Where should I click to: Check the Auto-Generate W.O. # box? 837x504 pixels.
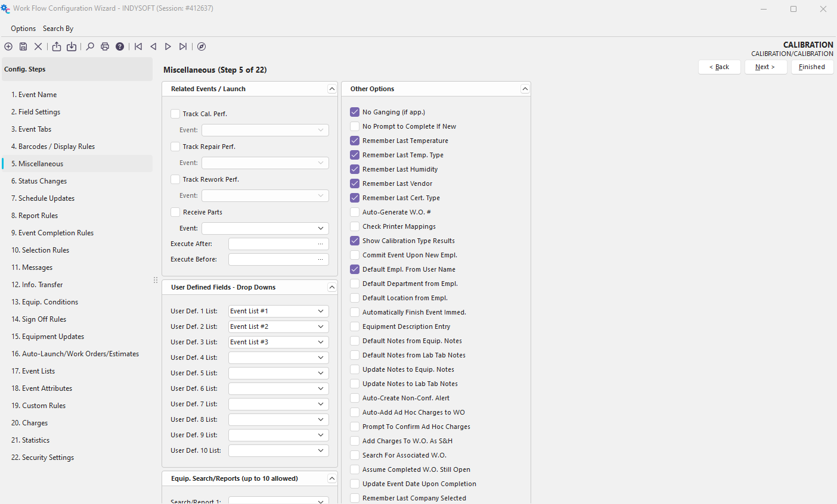point(355,212)
